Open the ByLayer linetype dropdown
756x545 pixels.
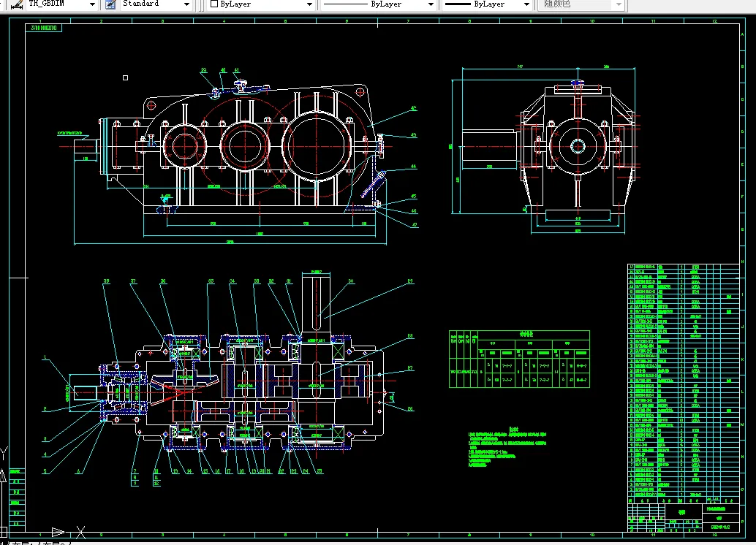tap(431, 4)
